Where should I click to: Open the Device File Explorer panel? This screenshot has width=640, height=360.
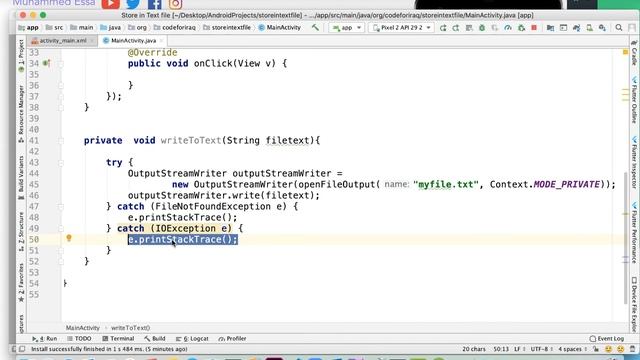pyautogui.click(x=634, y=304)
